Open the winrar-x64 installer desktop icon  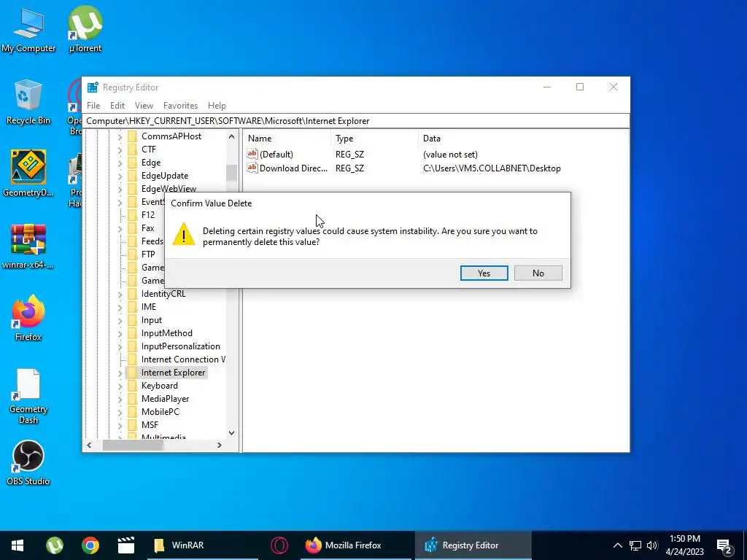[28, 246]
